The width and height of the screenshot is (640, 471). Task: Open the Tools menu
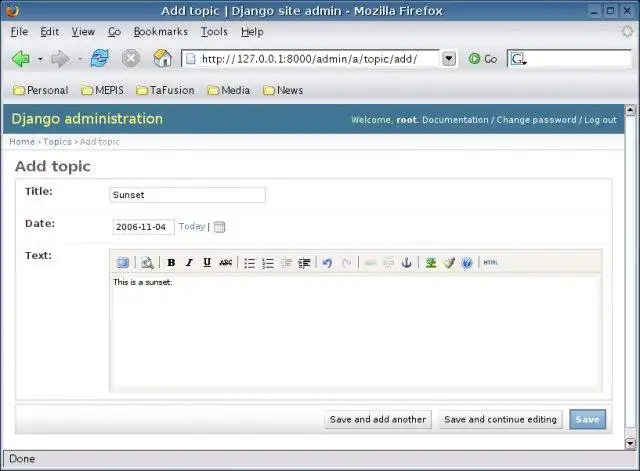214,31
